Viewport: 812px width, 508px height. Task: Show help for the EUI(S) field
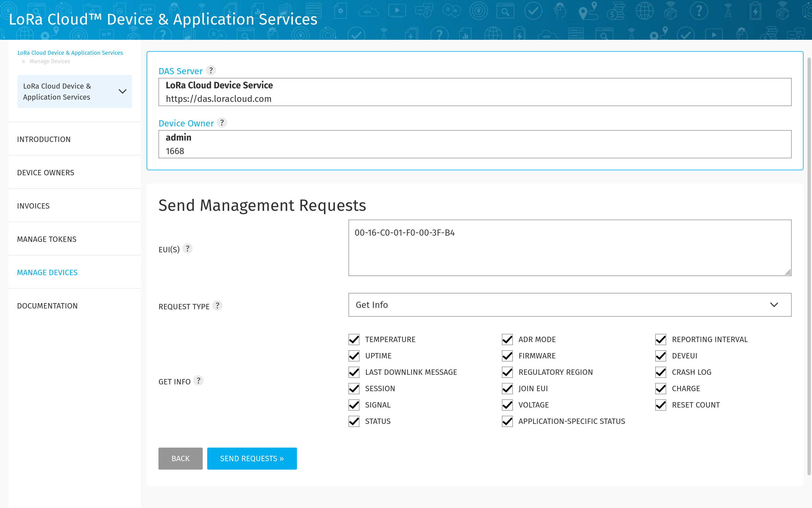187,249
